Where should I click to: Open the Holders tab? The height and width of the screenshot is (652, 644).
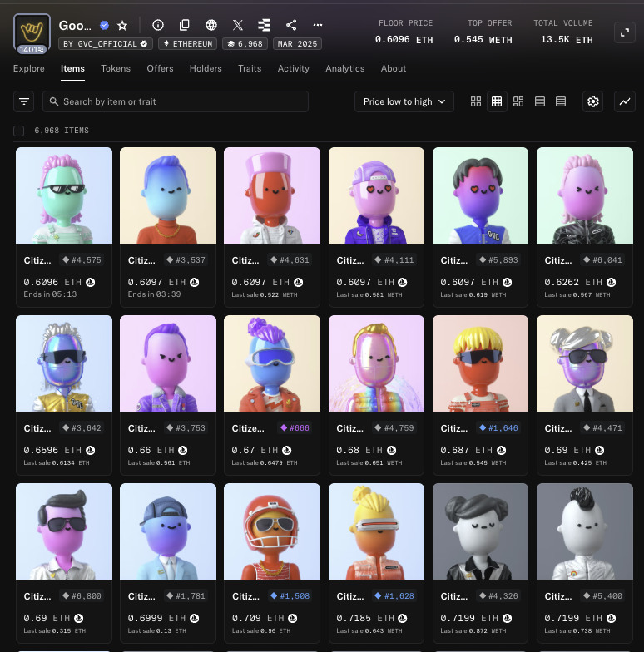click(206, 68)
